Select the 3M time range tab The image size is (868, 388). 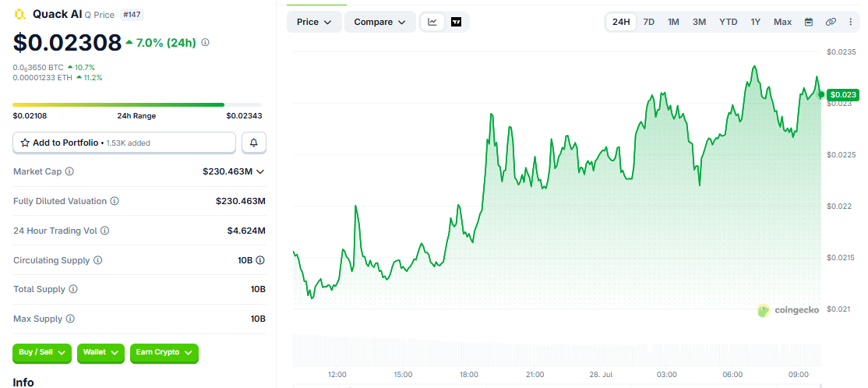[699, 22]
